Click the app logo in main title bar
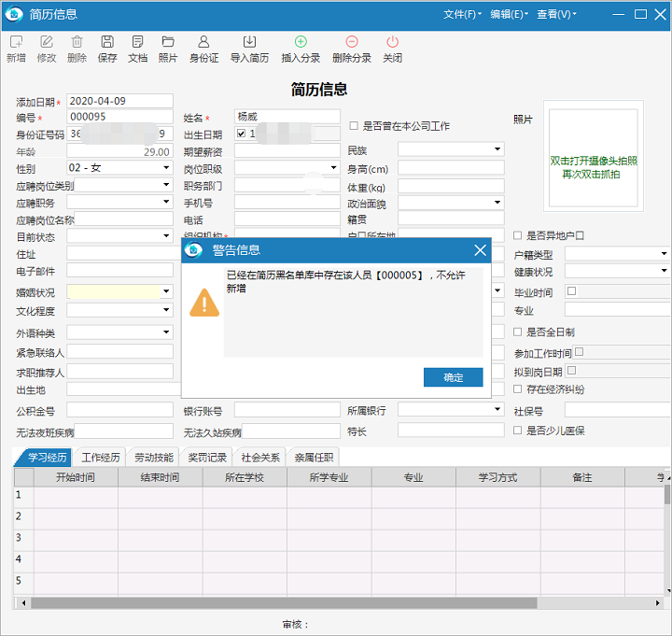 (14, 14)
